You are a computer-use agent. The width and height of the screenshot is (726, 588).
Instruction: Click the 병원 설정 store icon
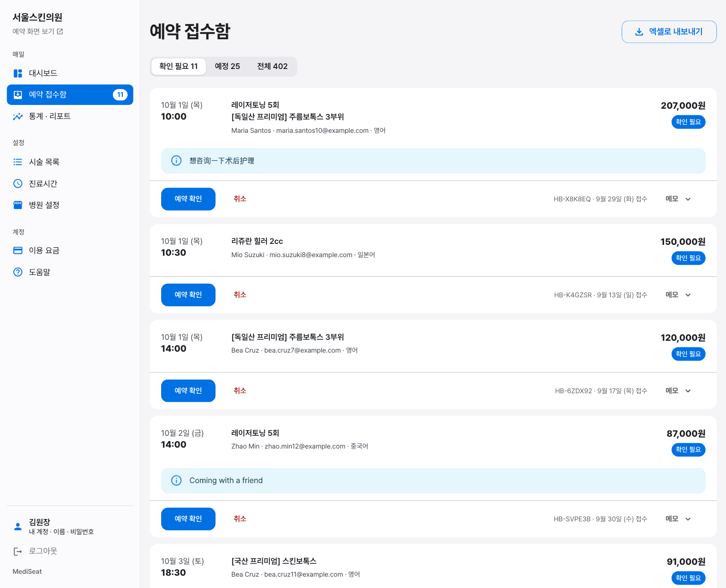[18, 205]
